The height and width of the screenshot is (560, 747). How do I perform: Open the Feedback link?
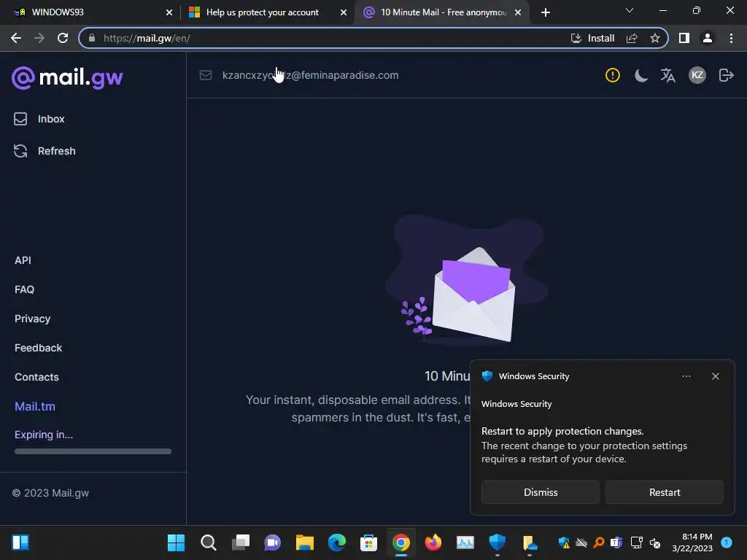(x=38, y=348)
